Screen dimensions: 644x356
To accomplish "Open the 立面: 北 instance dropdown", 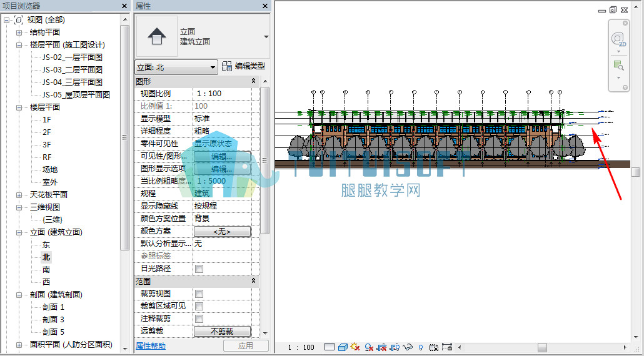I will [176, 67].
